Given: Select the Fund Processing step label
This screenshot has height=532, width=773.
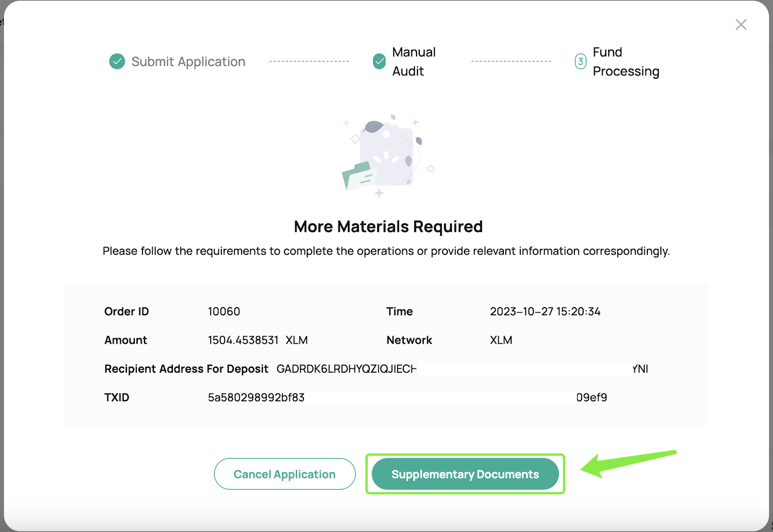Looking at the screenshot, I should 625,61.
